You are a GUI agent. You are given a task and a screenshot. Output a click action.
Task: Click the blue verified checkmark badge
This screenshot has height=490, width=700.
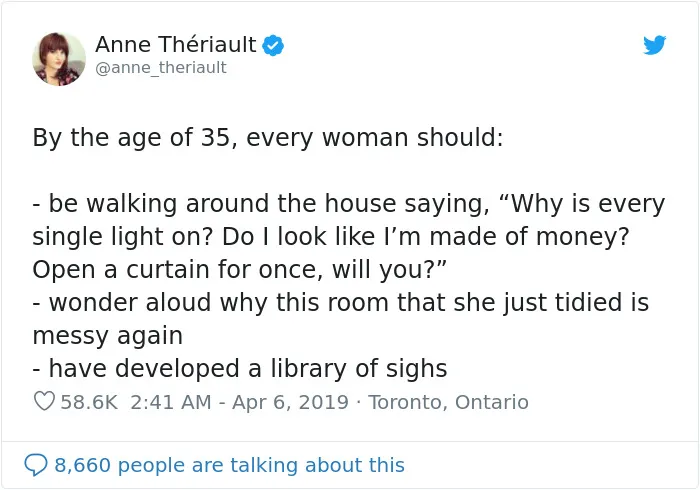273,45
